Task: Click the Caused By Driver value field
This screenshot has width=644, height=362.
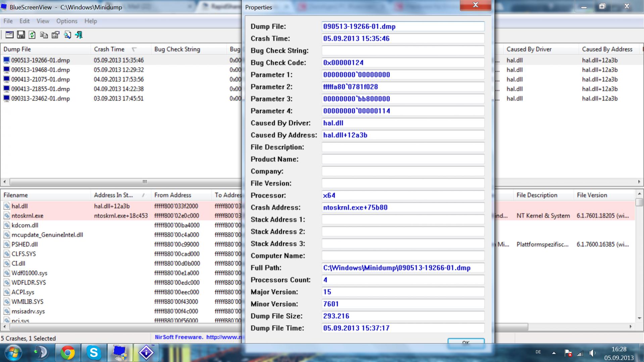Action: [403, 123]
